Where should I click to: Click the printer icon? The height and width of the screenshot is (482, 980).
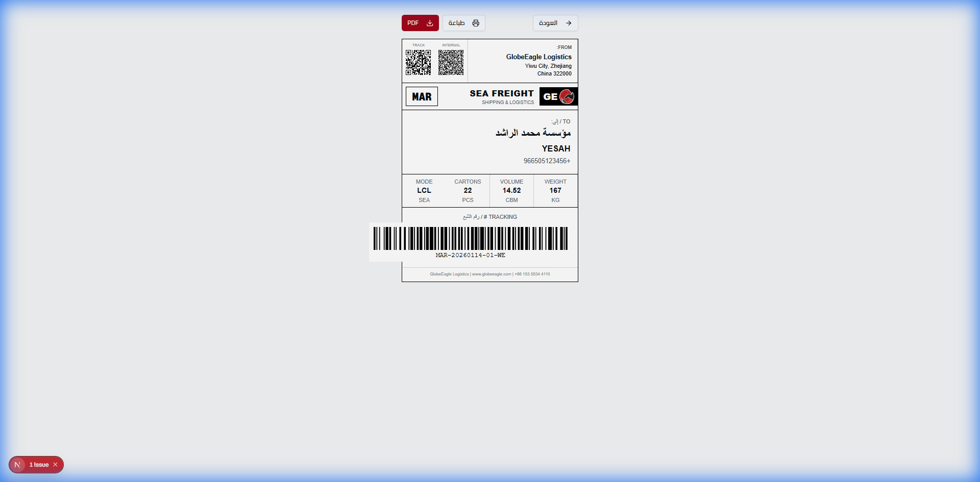click(476, 23)
